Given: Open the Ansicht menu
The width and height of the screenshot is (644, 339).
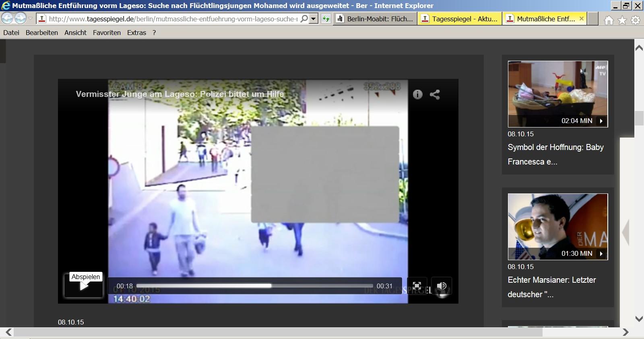Looking at the screenshot, I should (75, 33).
